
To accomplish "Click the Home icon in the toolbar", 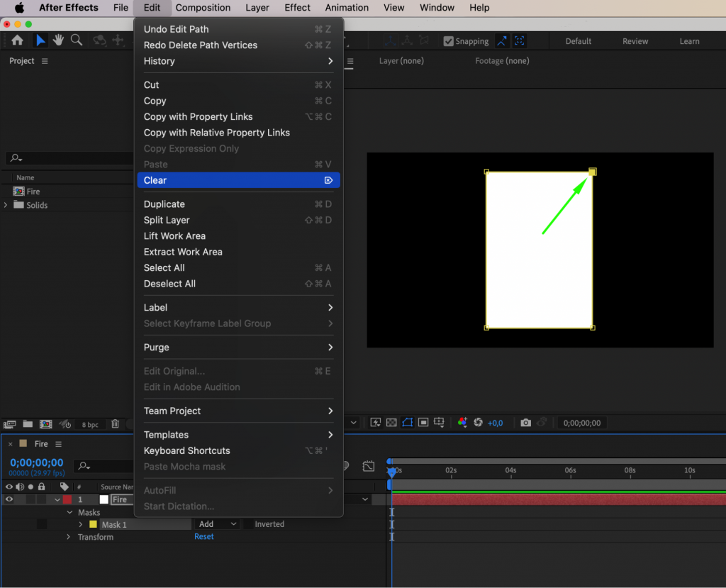I will tap(17, 40).
